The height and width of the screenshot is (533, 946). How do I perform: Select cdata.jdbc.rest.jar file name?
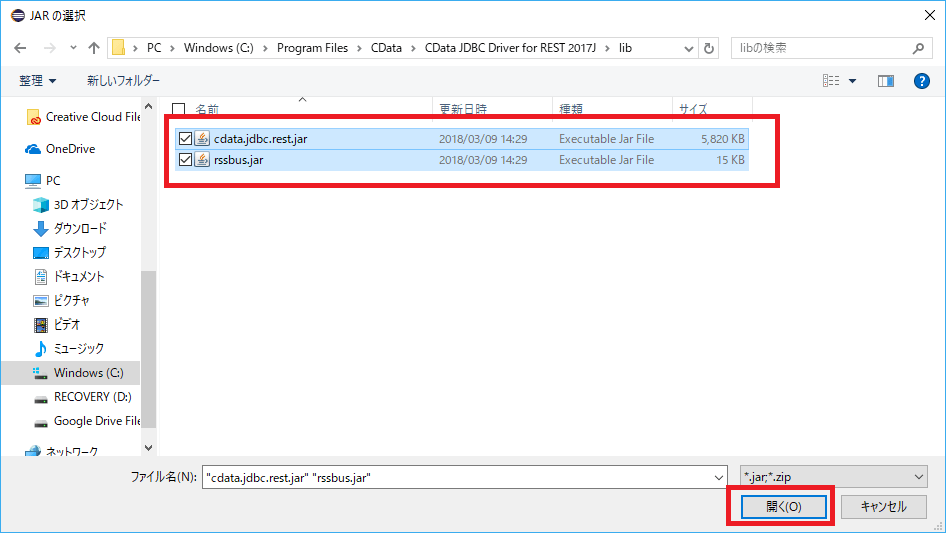click(x=261, y=139)
